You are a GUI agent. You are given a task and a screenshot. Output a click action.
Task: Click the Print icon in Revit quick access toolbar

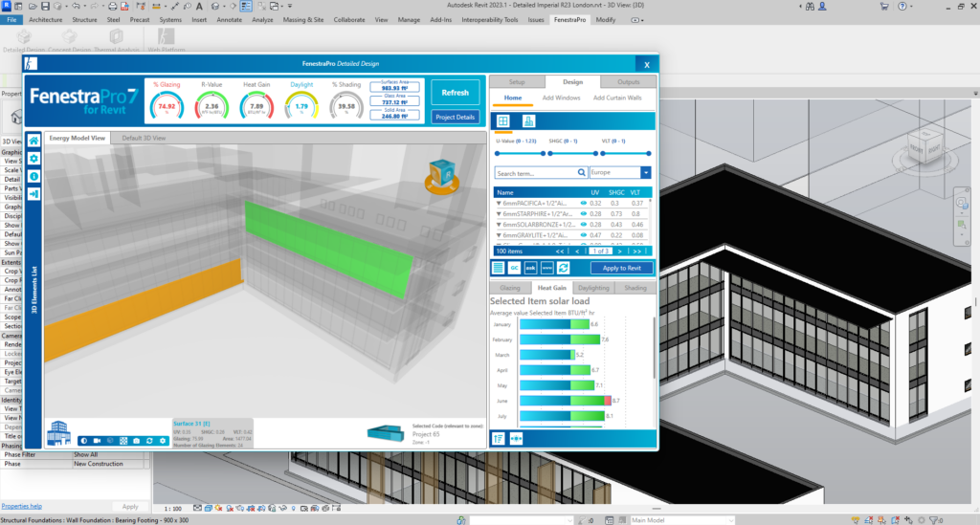click(x=112, y=7)
